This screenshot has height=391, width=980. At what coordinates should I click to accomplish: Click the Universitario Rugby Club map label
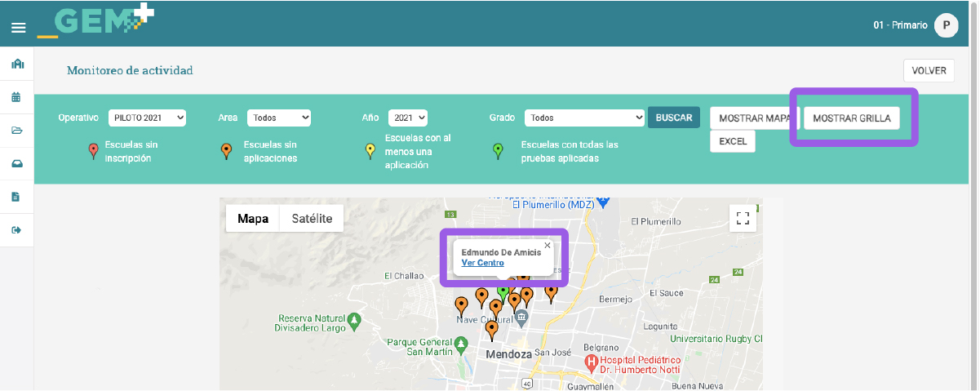tap(716, 338)
